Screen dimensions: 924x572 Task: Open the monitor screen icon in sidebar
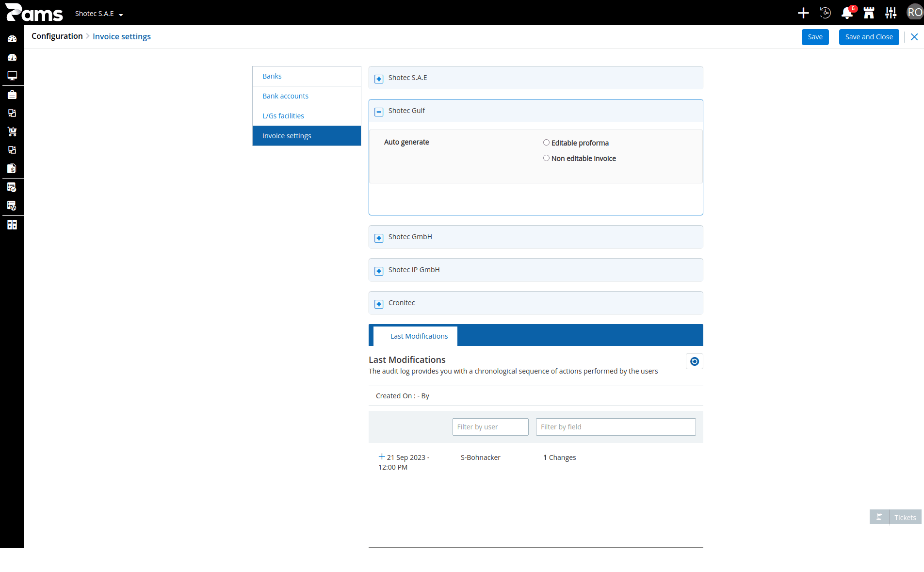point(12,76)
